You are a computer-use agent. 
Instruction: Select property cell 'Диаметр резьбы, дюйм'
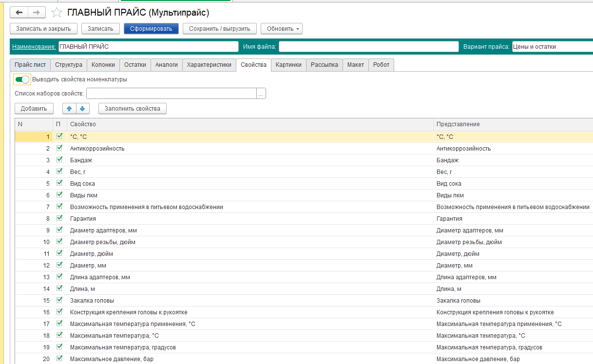click(250, 242)
